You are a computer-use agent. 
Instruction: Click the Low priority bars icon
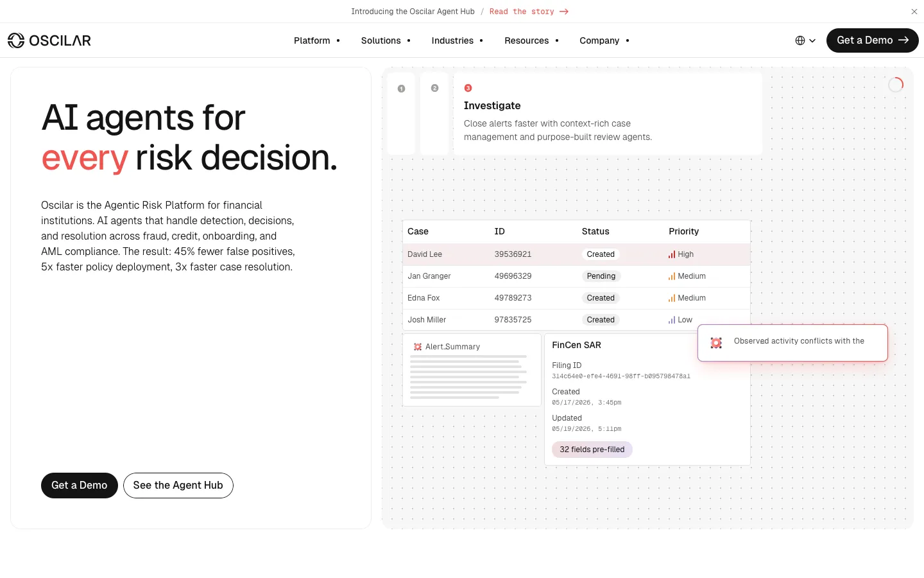pyautogui.click(x=672, y=320)
